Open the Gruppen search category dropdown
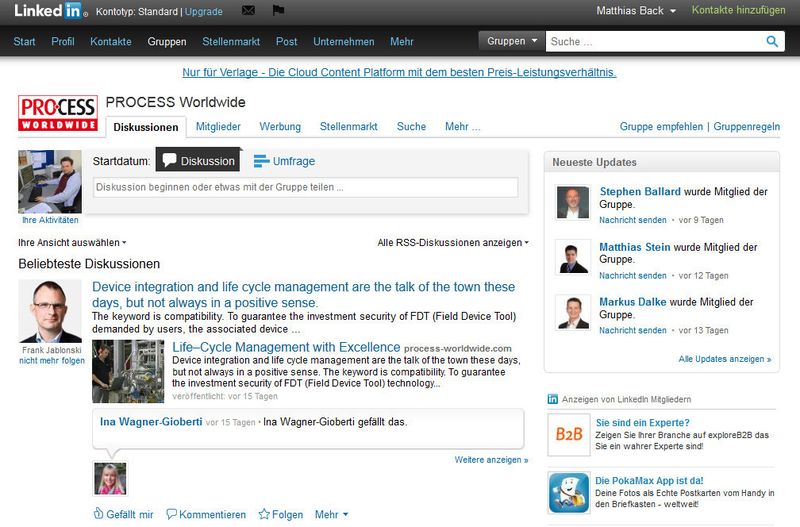 (x=512, y=41)
